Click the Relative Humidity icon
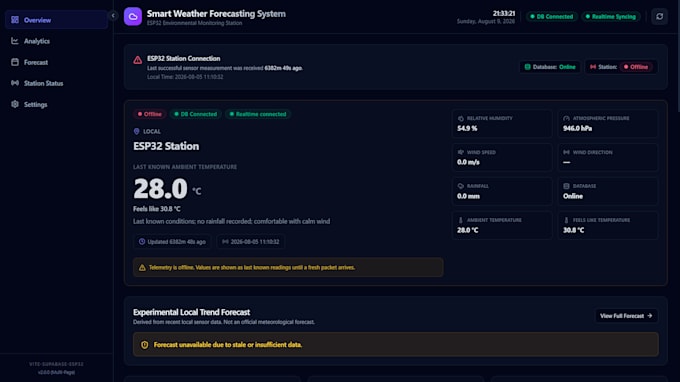The width and height of the screenshot is (680, 382). click(461, 118)
